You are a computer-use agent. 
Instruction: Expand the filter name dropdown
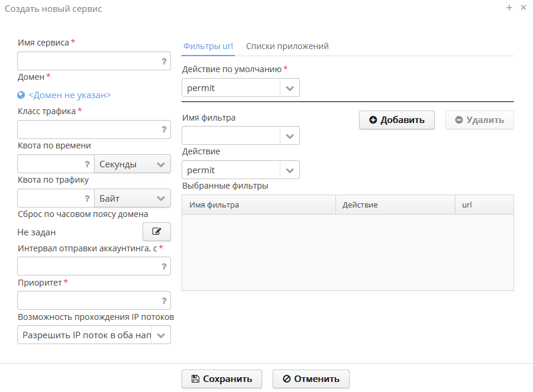[x=289, y=136]
